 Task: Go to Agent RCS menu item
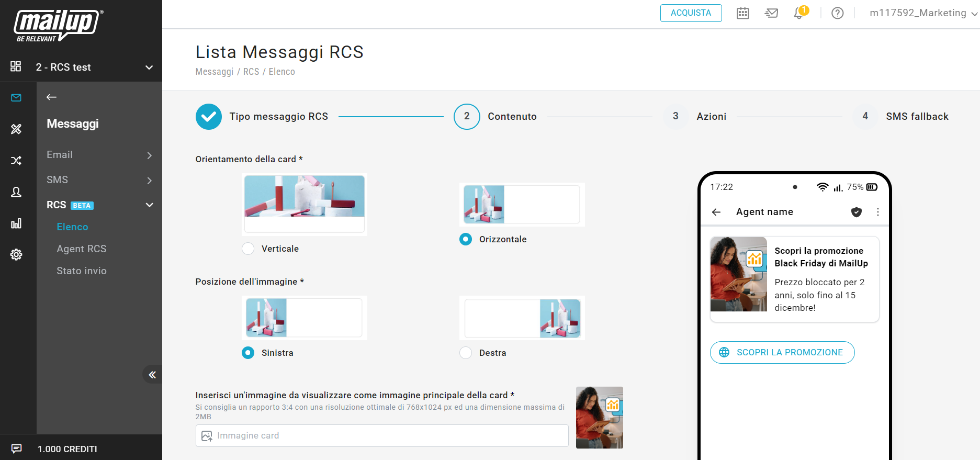pyautogui.click(x=82, y=249)
